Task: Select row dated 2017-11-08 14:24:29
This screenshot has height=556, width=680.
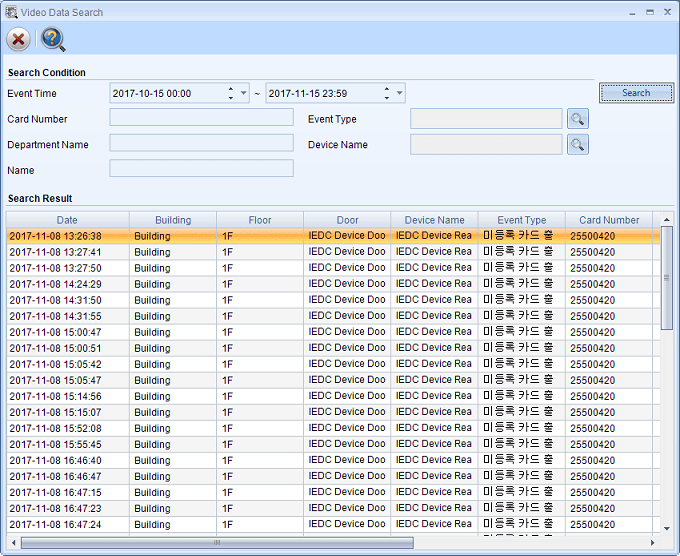Action: pyautogui.click(x=333, y=284)
